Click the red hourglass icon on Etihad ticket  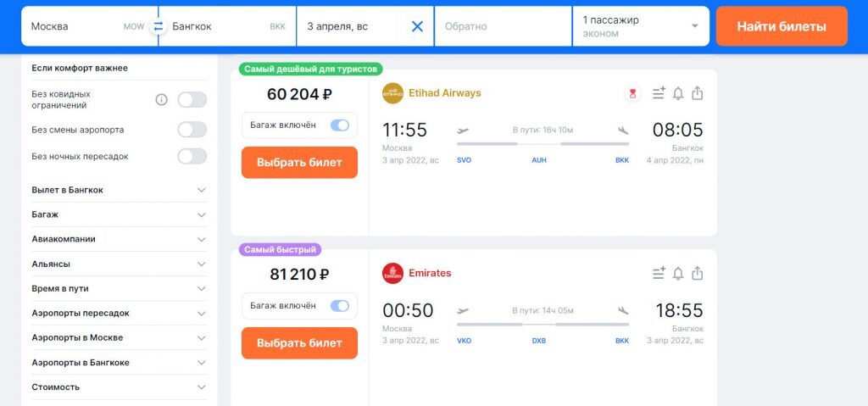(x=632, y=93)
